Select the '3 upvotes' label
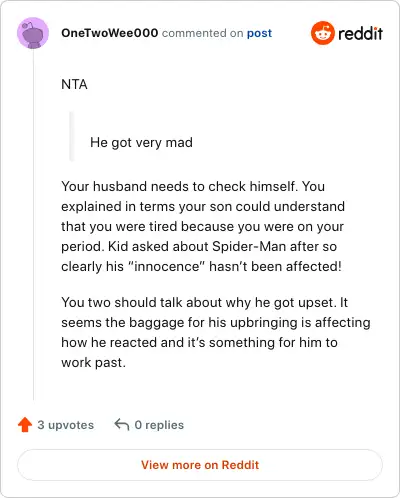 tap(66, 425)
